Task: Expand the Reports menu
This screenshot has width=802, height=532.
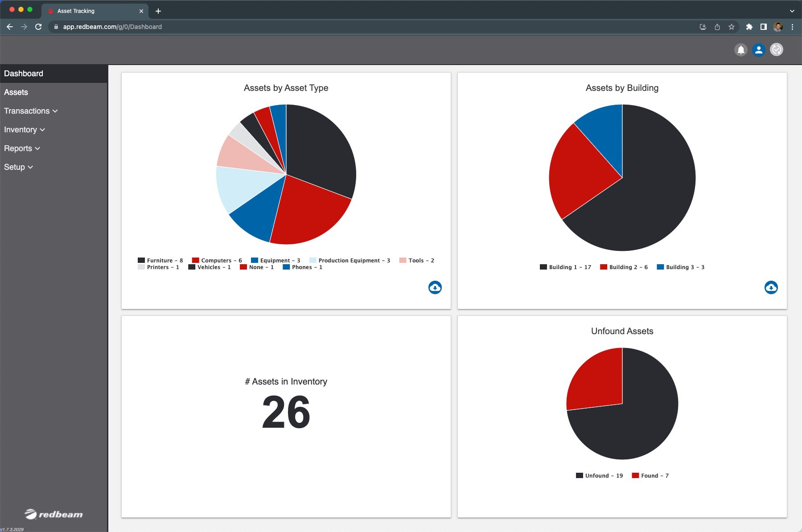Action: coord(22,148)
